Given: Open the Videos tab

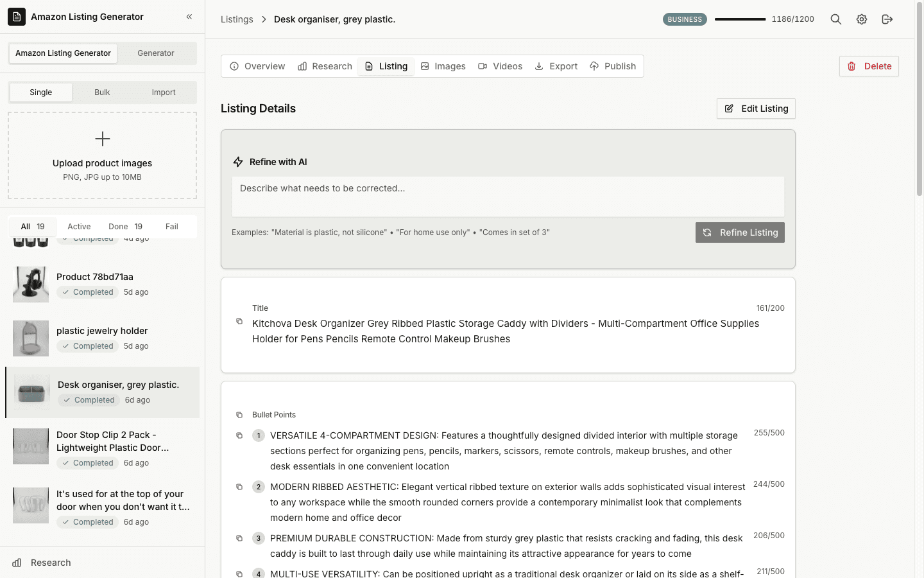Looking at the screenshot, I should tap(501, 66).
